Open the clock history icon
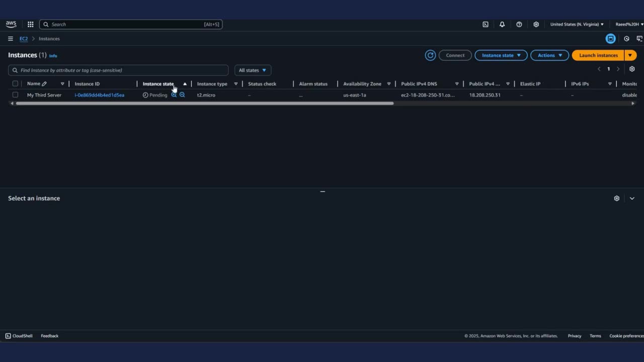 (627, 39)
